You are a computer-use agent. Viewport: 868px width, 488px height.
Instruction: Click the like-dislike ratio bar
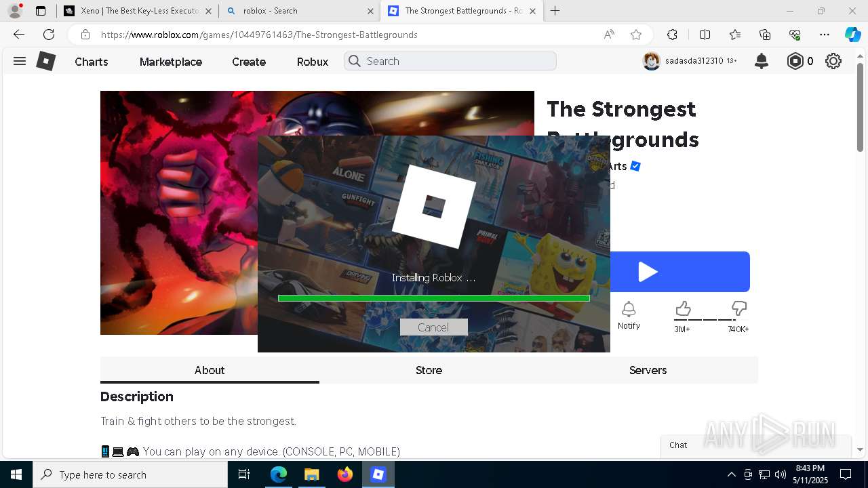711,319
